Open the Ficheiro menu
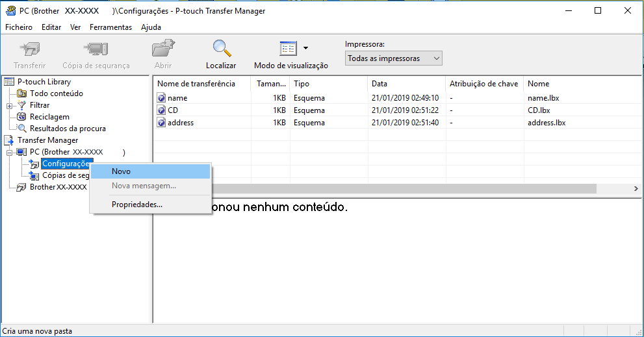The width and height of the screenshot is (644, 337). pos(19,27)
